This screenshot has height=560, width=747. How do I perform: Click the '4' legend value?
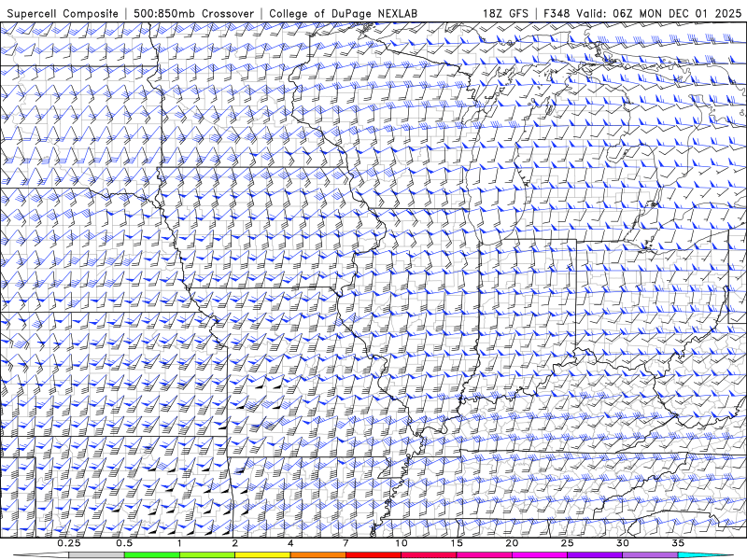pos(290,543)
